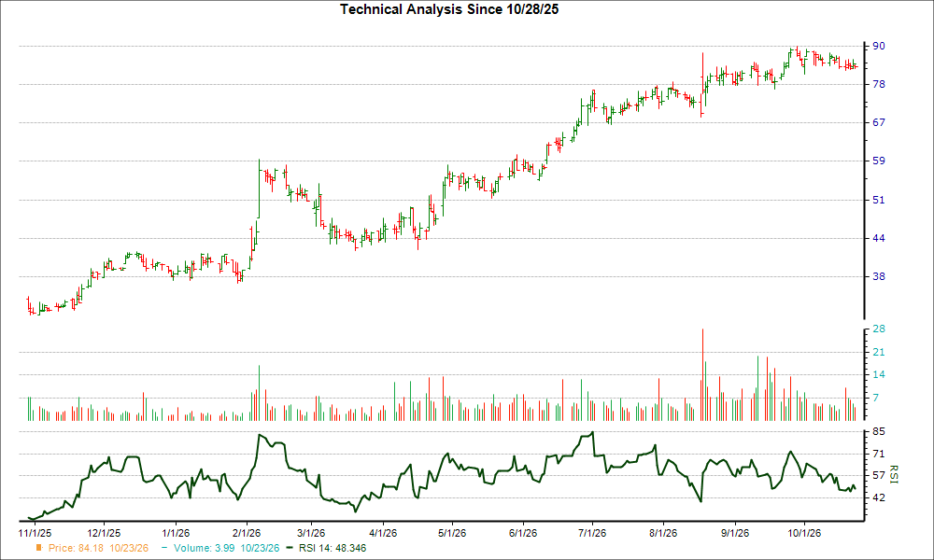
Task: Click the vertical RSI axis title
Action: coord(894,474)
